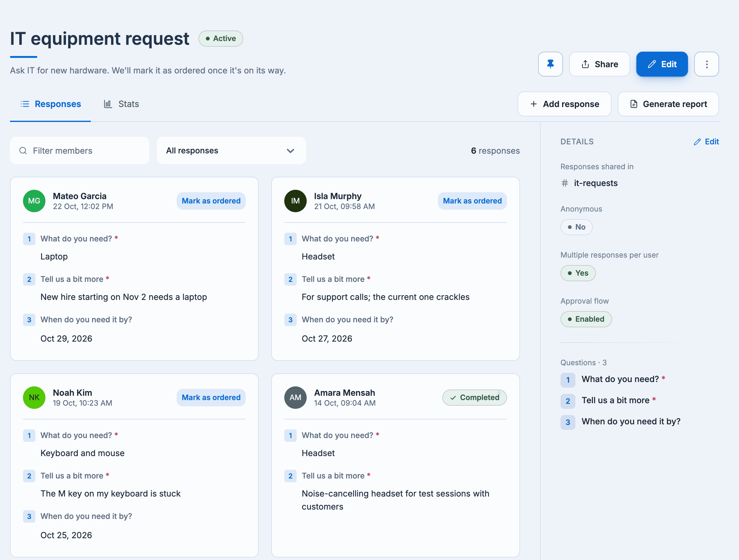739x560 pixels.
Task: Click 'For support calls; the current one crackles'
Action: click(386, 297)
